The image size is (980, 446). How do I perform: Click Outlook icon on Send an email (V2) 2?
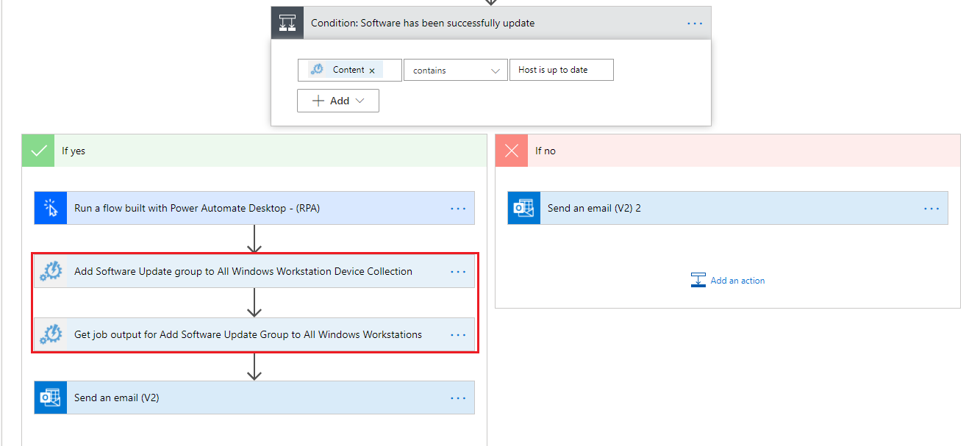tap(524, 209)
